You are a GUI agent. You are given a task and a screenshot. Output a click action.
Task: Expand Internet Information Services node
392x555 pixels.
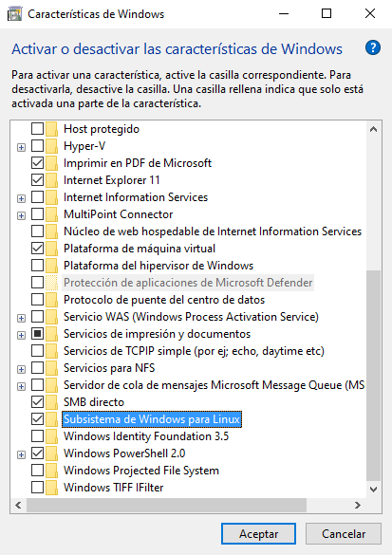pyautogui.click(x=21, y=198)
